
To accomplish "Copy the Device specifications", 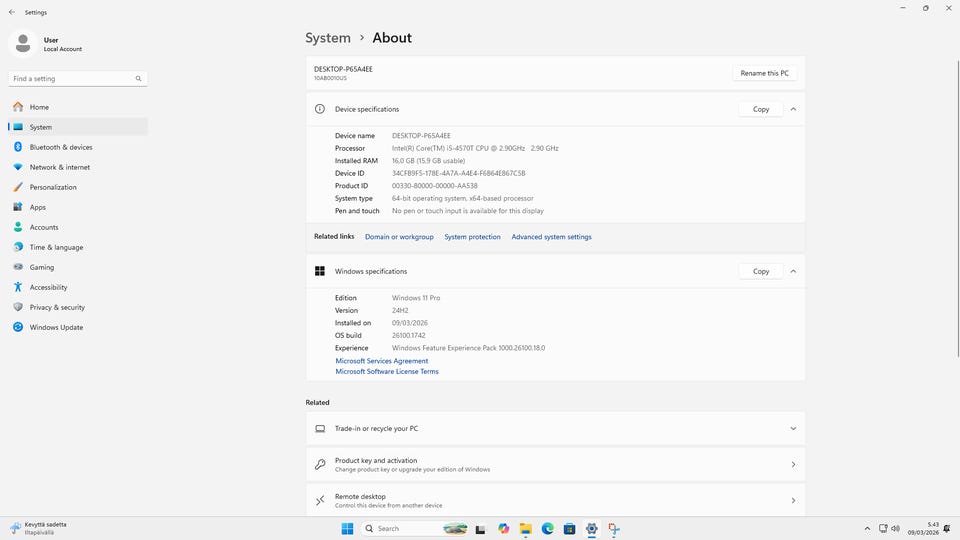I will click(x=761, y=109).
